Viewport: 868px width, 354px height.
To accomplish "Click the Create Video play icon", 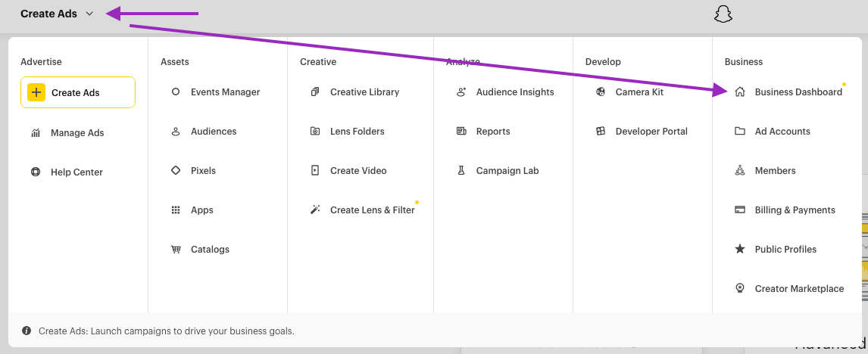I will (315, 170).
